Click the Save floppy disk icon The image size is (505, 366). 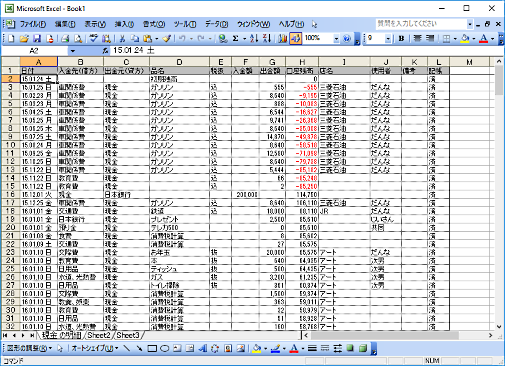point(37,39)
